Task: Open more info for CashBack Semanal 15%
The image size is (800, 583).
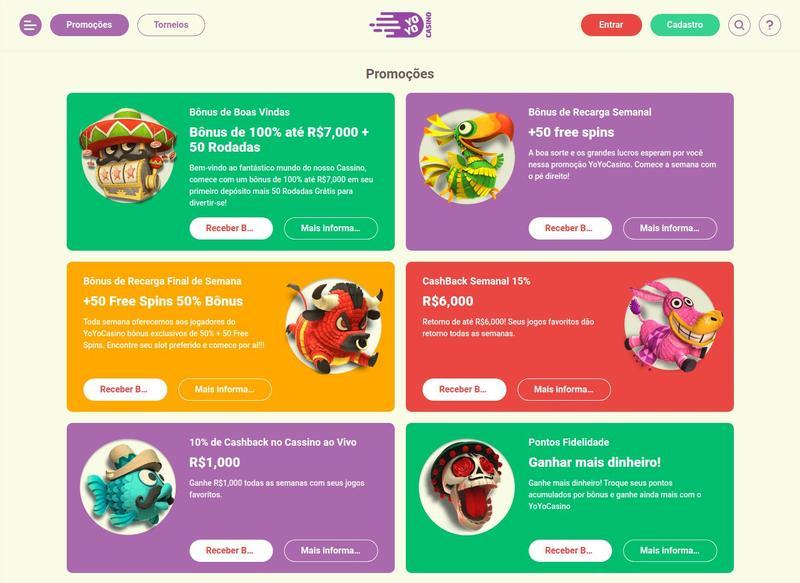Action: [564, 389]
